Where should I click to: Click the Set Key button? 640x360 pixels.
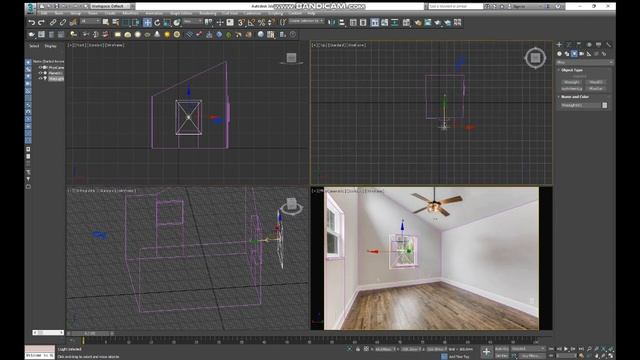pos(501,356)
